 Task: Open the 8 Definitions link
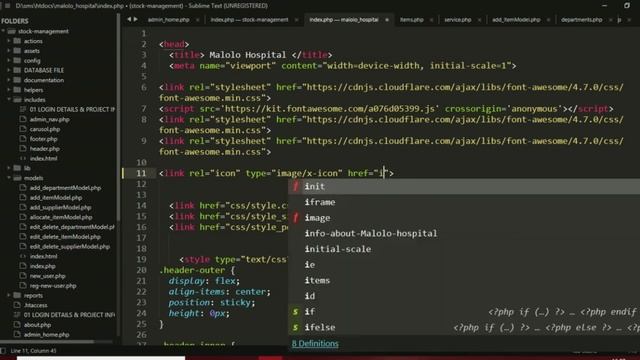point(315,344)
